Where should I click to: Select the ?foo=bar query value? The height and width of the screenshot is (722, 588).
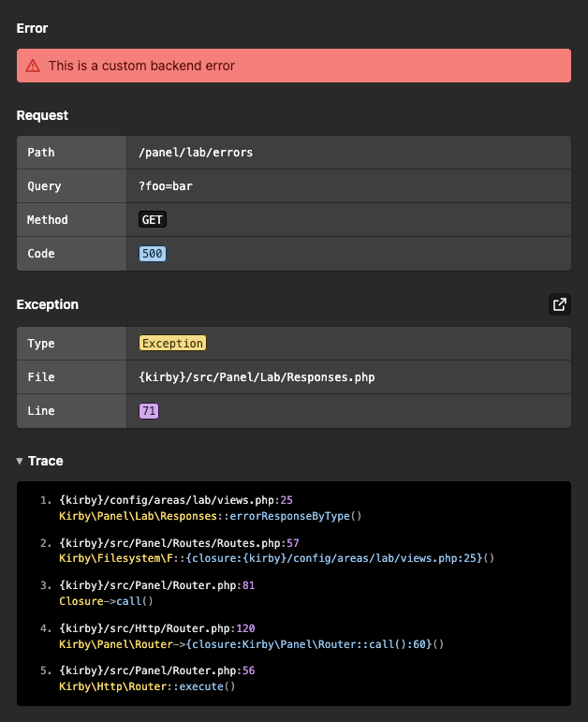[166, 186]
